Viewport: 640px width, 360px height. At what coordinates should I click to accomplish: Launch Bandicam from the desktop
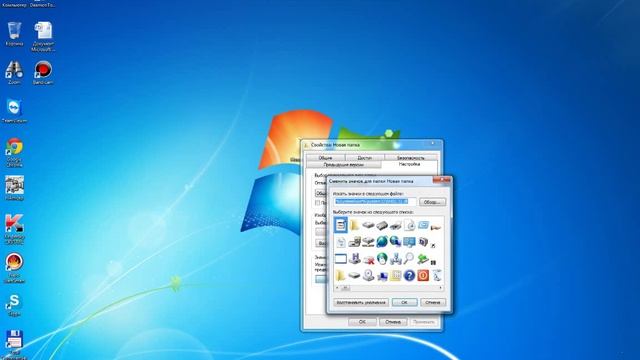pyautogui.click(x=43, y=73)
